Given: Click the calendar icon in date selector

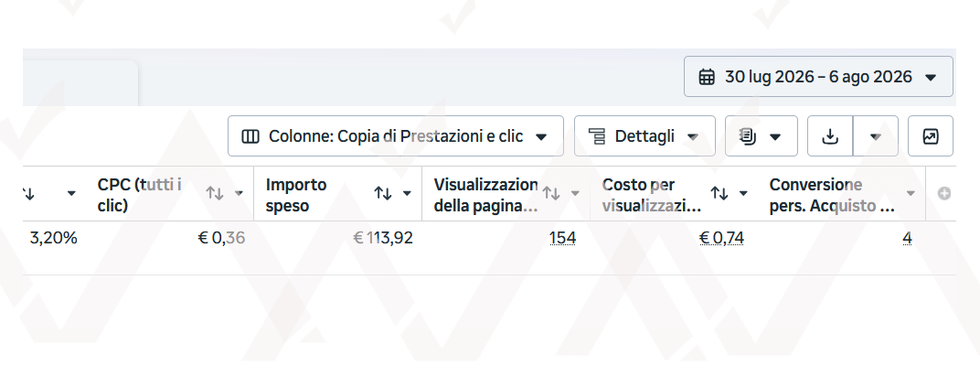Looking at the screenshot, I should coord(707,78).
